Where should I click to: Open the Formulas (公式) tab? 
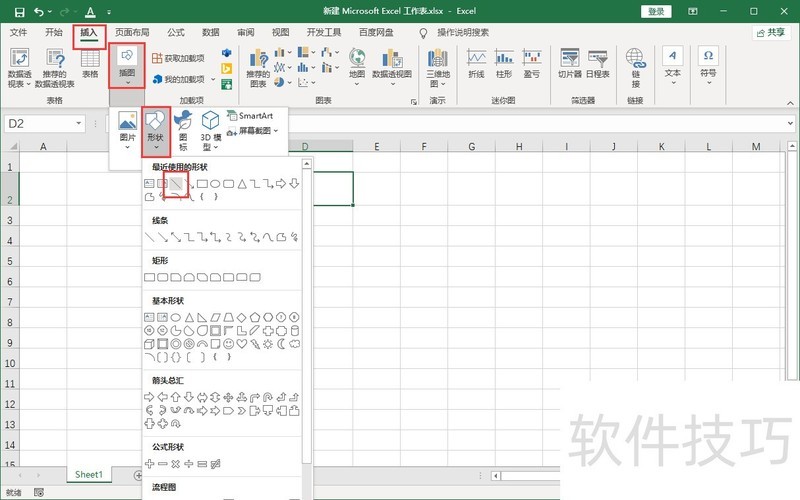click(x=176, y=33)
